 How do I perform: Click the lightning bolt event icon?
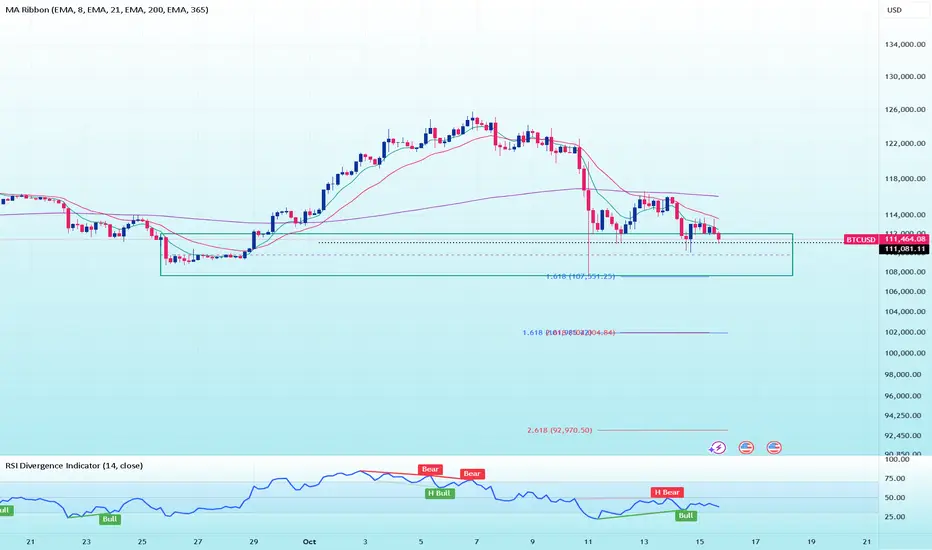point(717,448)
